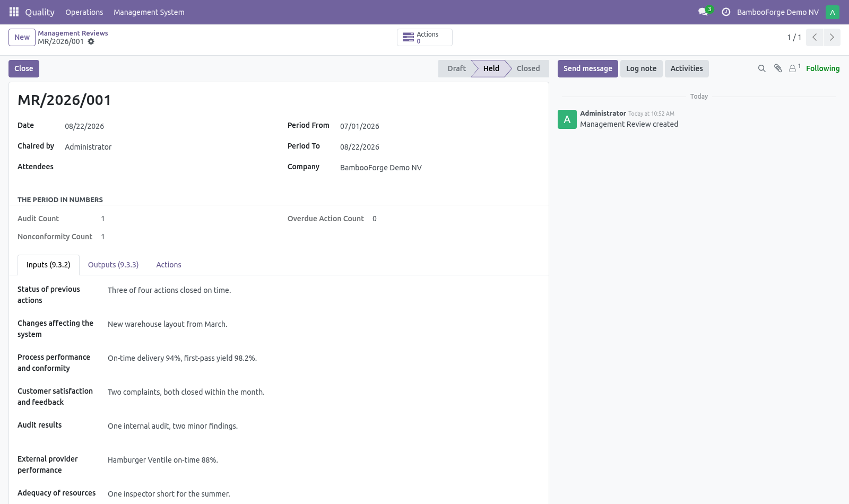This screenshot has width=849, height=504.
Task: Go to previous record arrow
Action: pos(815,37)
